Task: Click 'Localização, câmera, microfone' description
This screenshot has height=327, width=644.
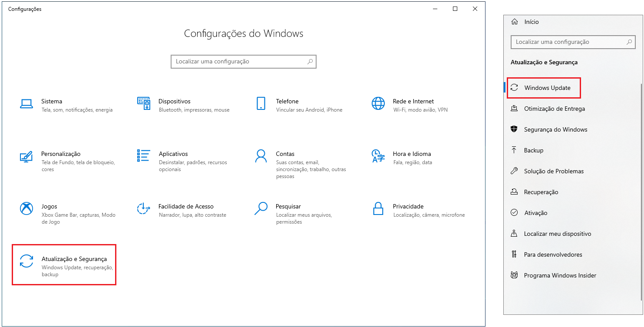Action: click(x=429, y=215)
